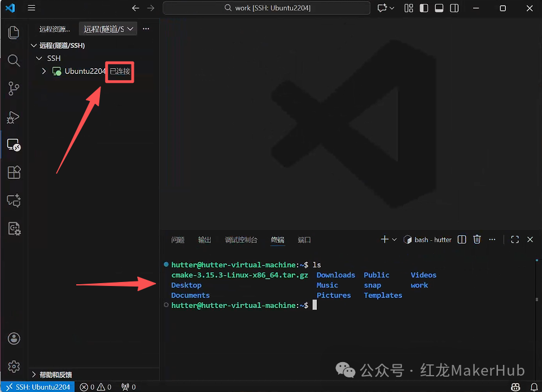Click the Downloads directory name in terminal
The height and width of the screenshot is (392, 542).
[335, 275]
